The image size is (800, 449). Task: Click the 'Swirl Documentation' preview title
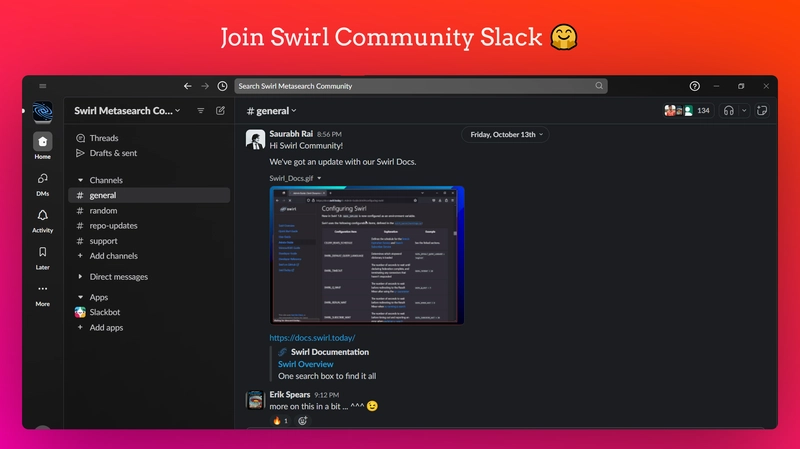[x=330, y=352]
